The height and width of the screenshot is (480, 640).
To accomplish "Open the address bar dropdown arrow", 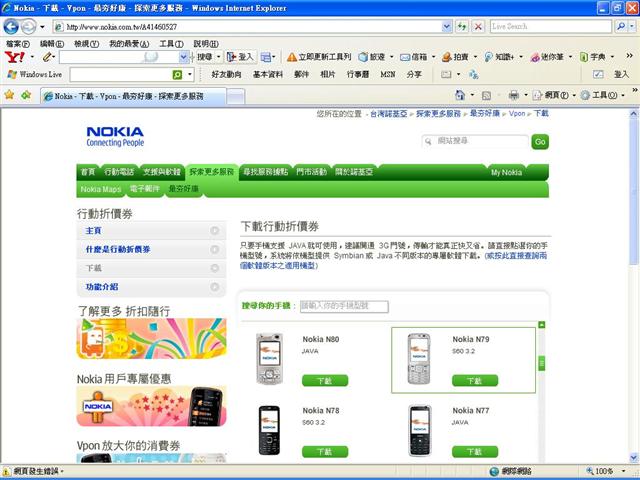I will click(447, 27).
